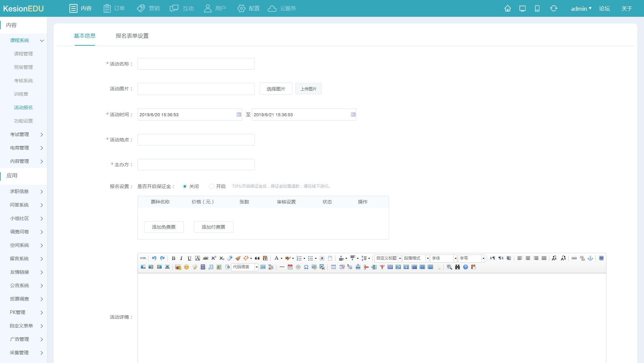This screenshot has width=644, height=363.
Task: Toggle HTML source mode in editor
Action: pyautogui.click(x=143, y=258)
